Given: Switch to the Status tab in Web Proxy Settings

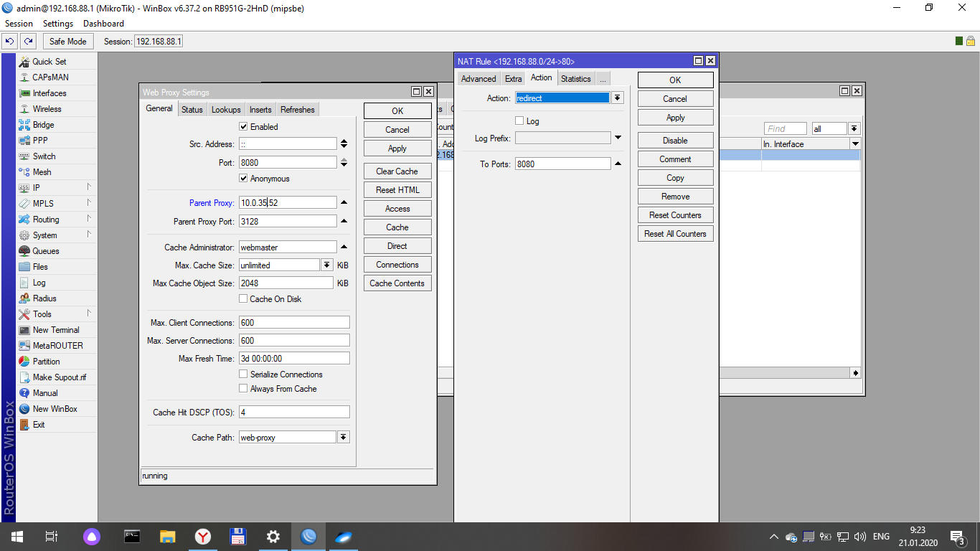Looking at the screenshot, I should [x=192, y=110].
